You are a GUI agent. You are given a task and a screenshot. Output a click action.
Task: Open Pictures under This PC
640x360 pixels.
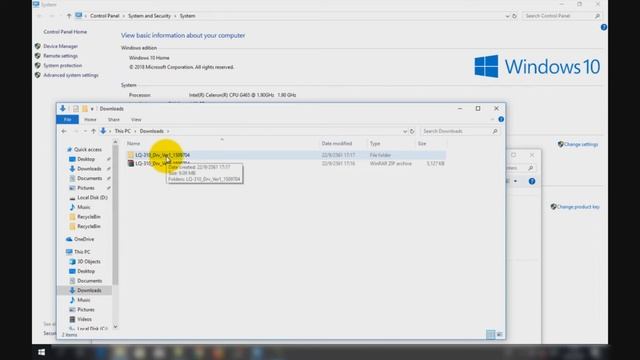pyautogui.click(x=86, y=310)
